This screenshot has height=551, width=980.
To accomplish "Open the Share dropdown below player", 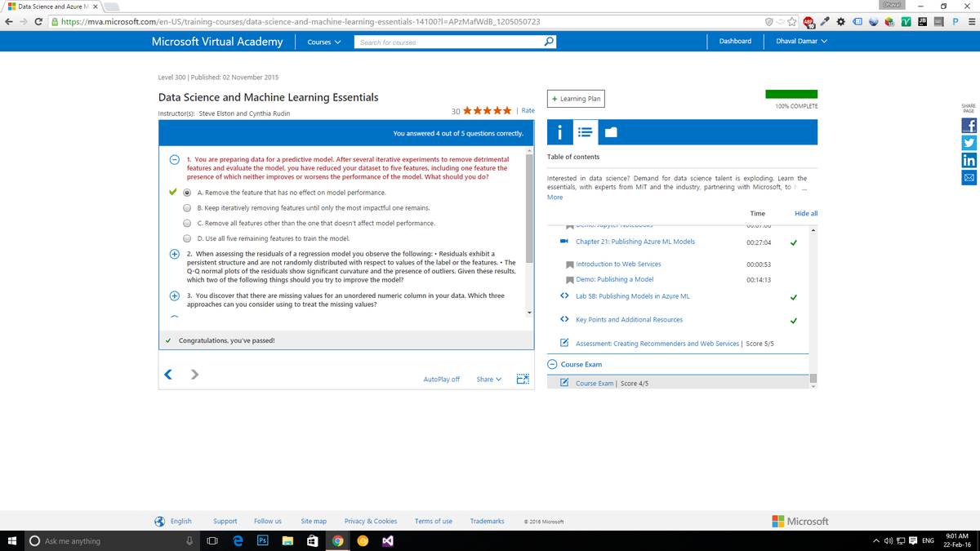I will [488, 379].
